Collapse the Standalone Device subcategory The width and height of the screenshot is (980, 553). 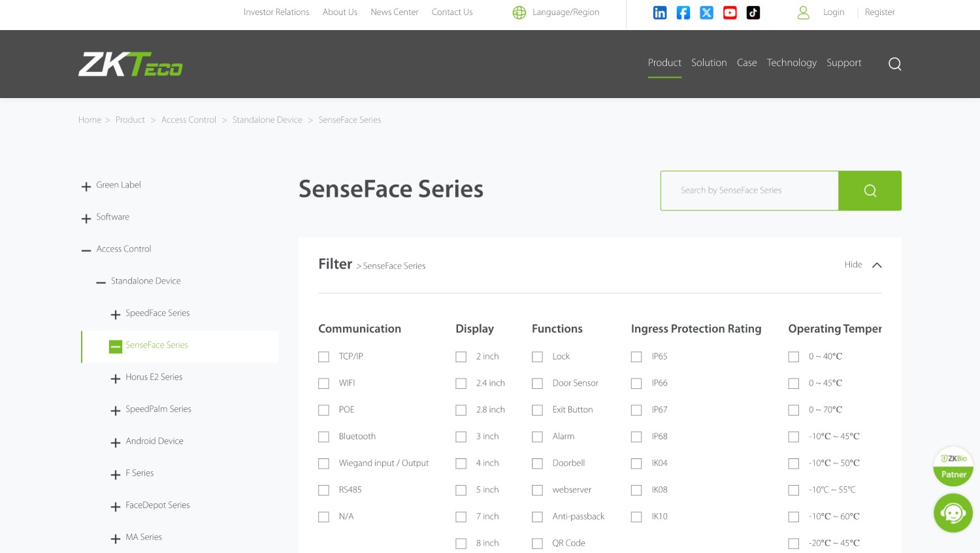(101, 282)
